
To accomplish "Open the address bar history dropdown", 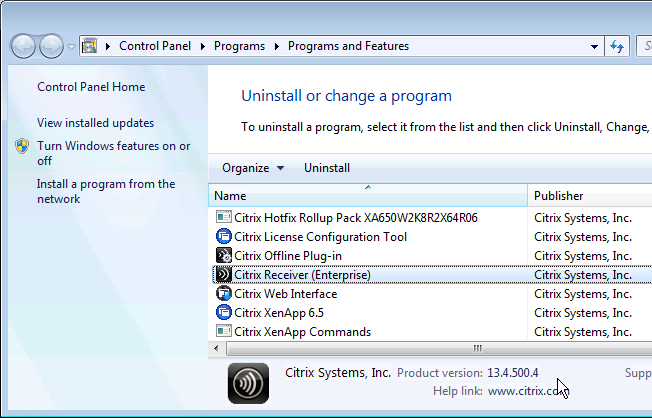I will click(x=594, y=47).
